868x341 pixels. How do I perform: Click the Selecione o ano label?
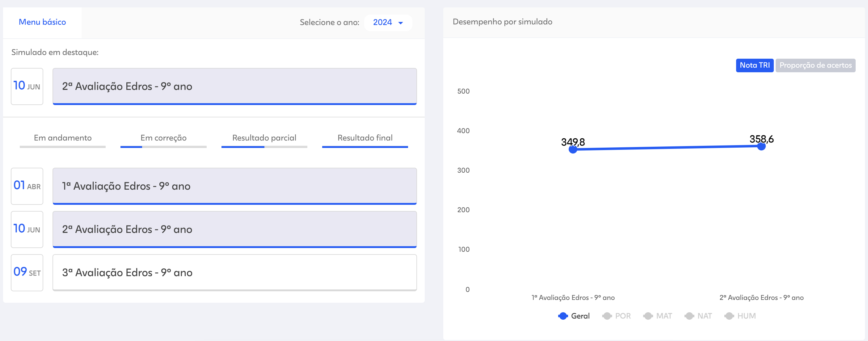point(330,23)
